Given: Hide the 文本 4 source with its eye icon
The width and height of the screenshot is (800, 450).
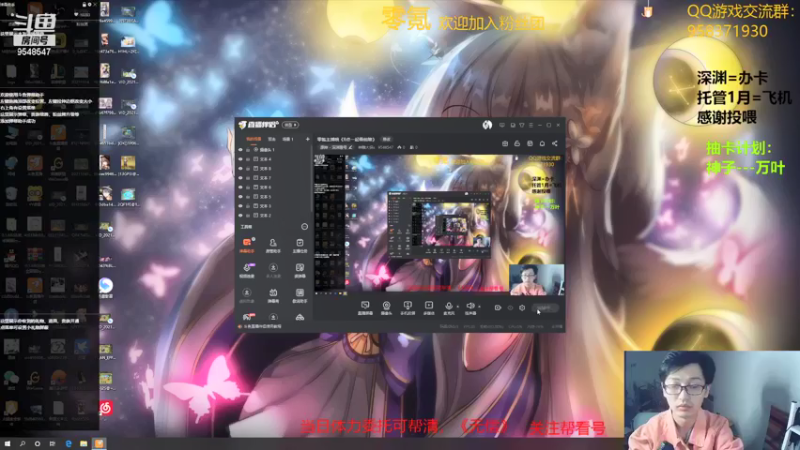Looking at the screenshot, I should pos(241,159).
